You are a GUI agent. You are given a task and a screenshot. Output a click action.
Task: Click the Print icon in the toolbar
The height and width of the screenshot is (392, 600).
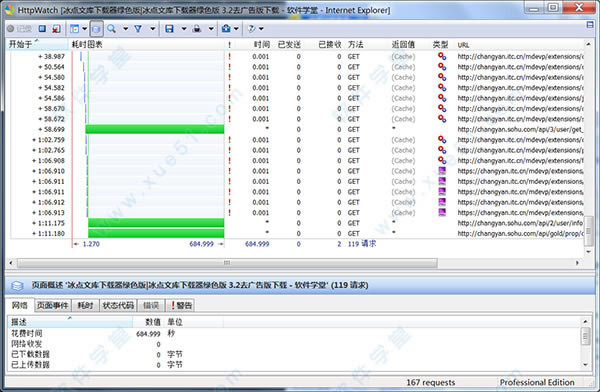197,29
